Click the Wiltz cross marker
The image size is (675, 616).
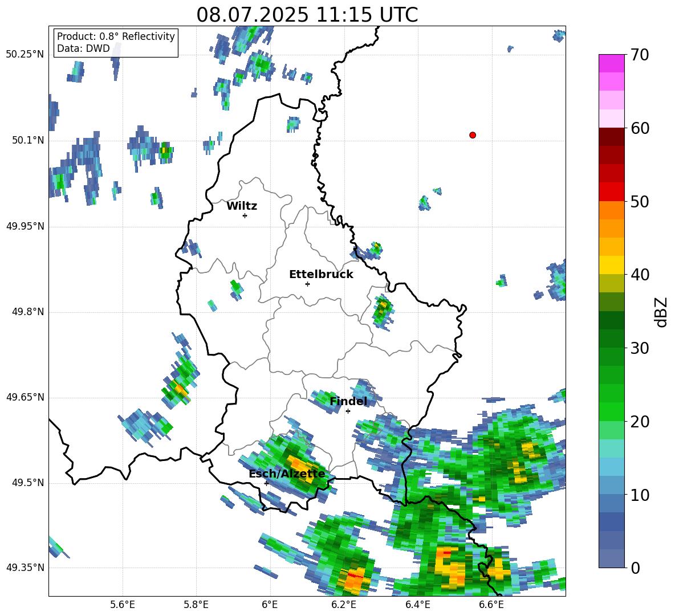click(x=245, y=215)
